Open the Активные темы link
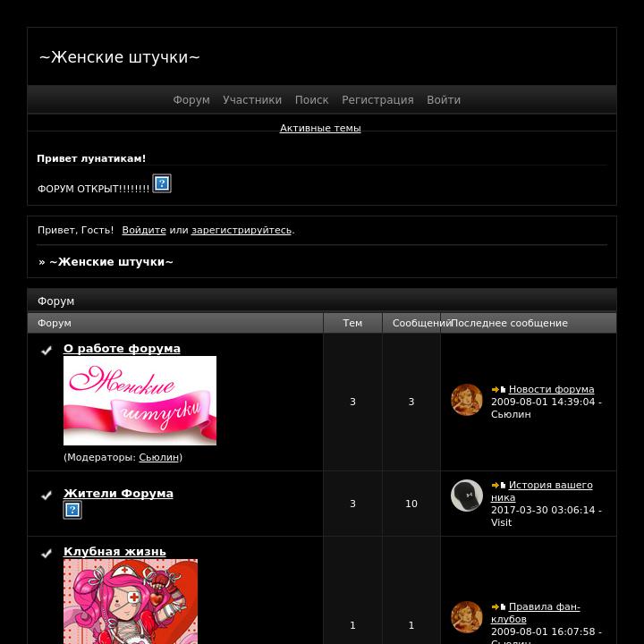The image size is (644, 644). pyautogui.click(x=320, y=128)
